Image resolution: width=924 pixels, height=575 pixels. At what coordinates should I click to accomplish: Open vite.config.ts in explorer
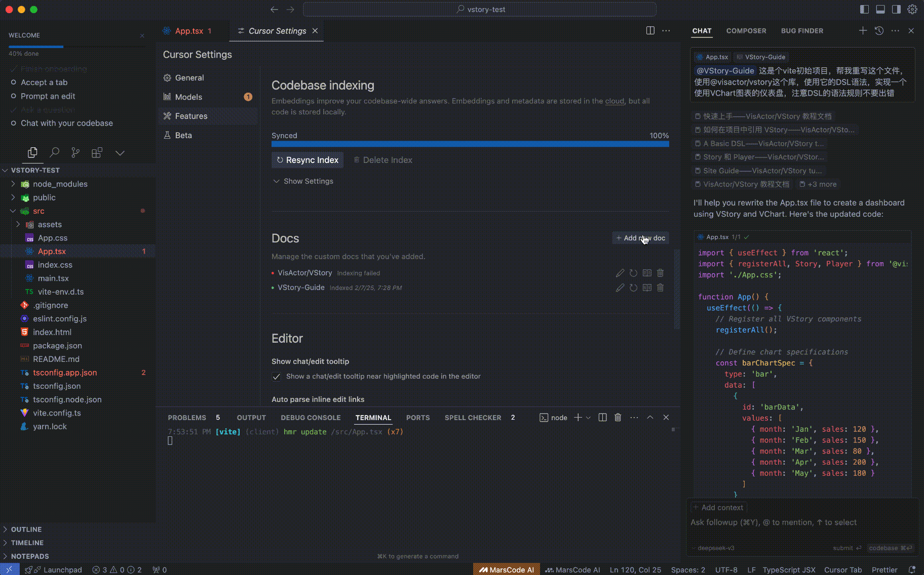tap(57, 413)
